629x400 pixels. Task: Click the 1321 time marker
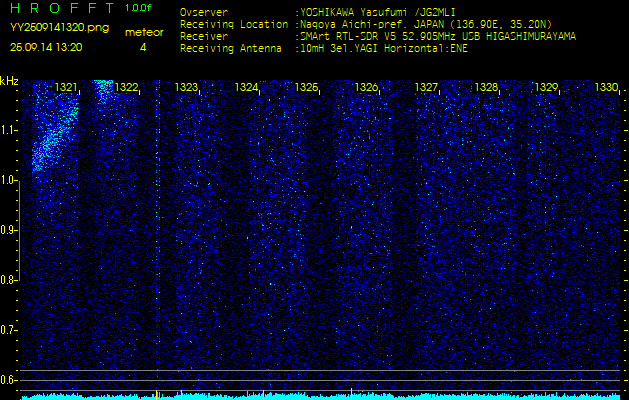(x=67, y=88)
